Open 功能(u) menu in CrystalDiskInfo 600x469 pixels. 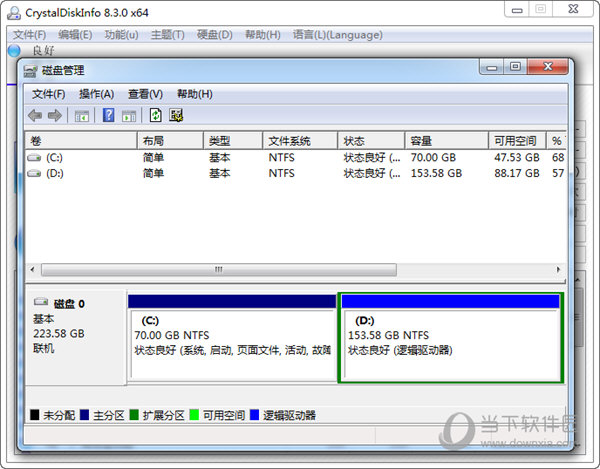121,35
